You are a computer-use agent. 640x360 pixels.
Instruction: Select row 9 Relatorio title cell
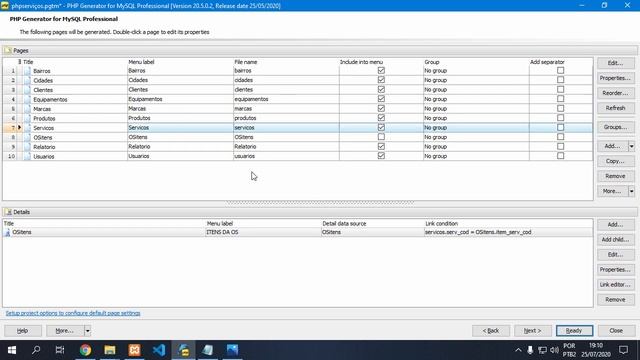pos(76,147)
